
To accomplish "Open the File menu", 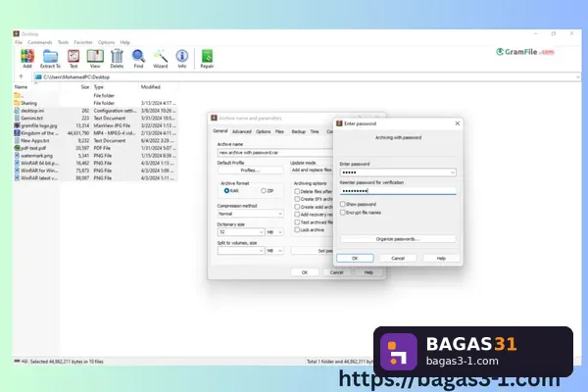I will pos(19,42).
